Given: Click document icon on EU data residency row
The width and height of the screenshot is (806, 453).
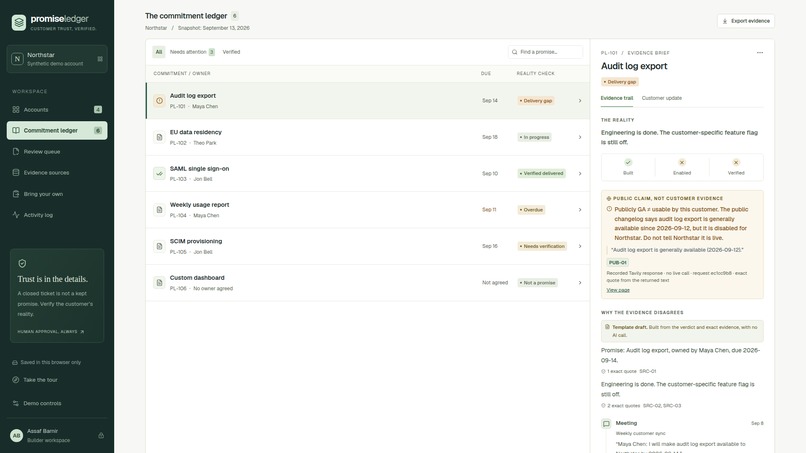Looking at the screenshot, I should click(x=159, y=137).
